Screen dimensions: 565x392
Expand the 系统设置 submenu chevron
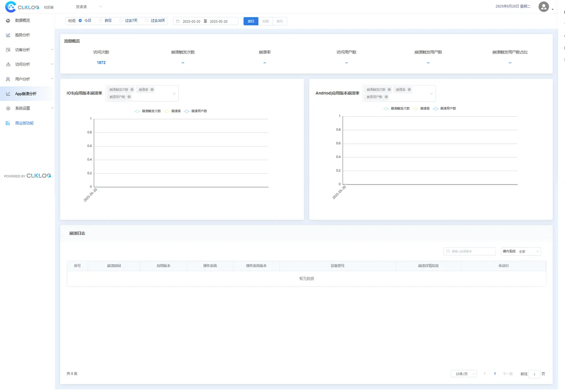click(52, 108)
